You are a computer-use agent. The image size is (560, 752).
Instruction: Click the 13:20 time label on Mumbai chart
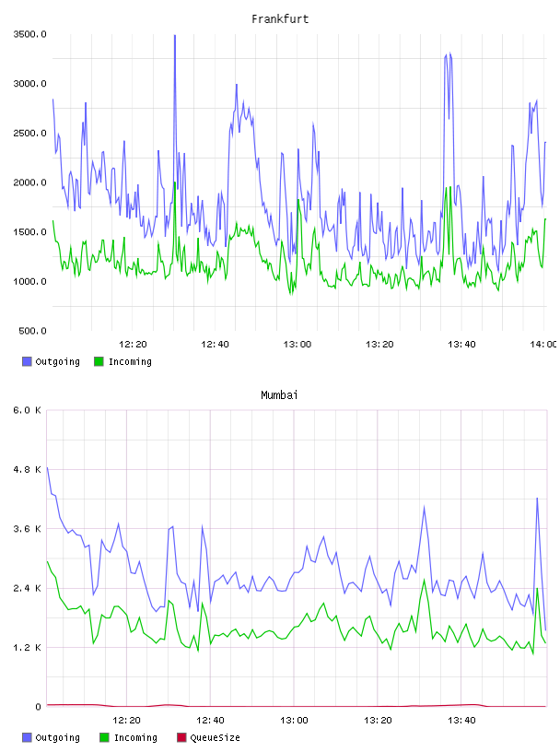tap(378, 721)
